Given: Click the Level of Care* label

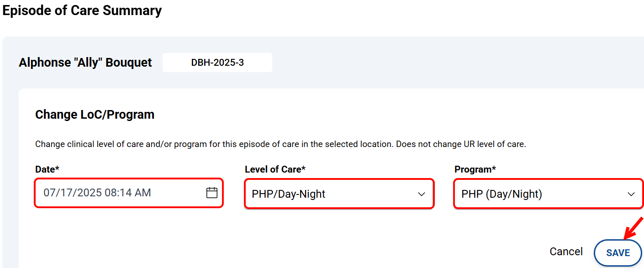Looking at the screenshot, I should coord(275,169).
